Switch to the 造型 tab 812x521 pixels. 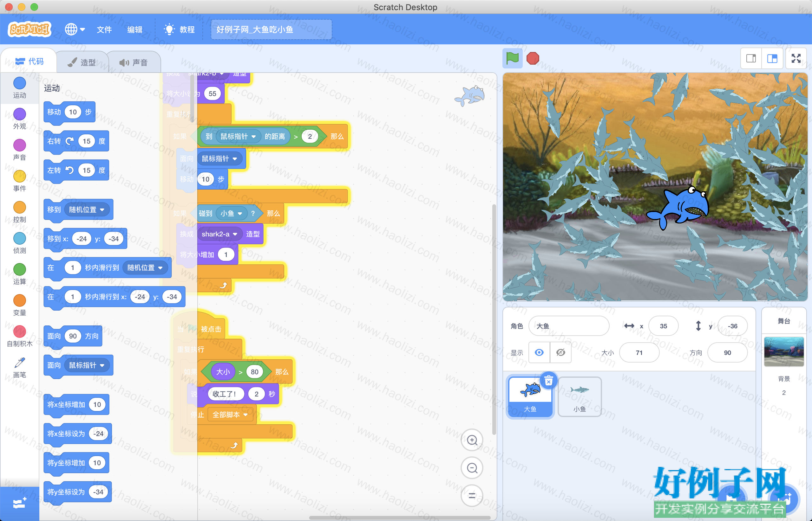pyautogui.click(x=82, y=62)
